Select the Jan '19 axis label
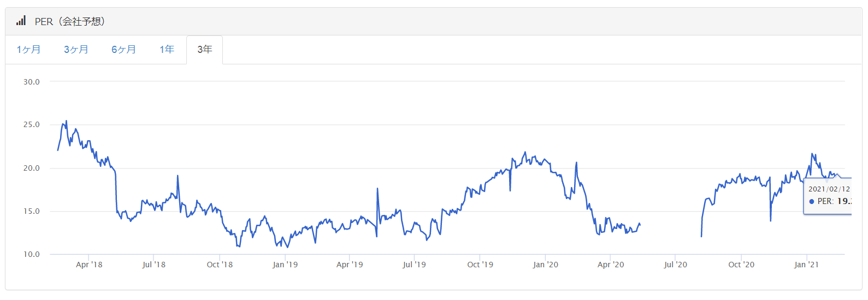 click(285, 265)
